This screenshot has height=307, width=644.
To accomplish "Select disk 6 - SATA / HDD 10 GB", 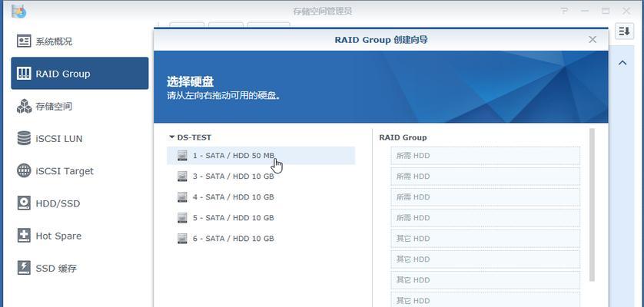I will click(261, 239).
